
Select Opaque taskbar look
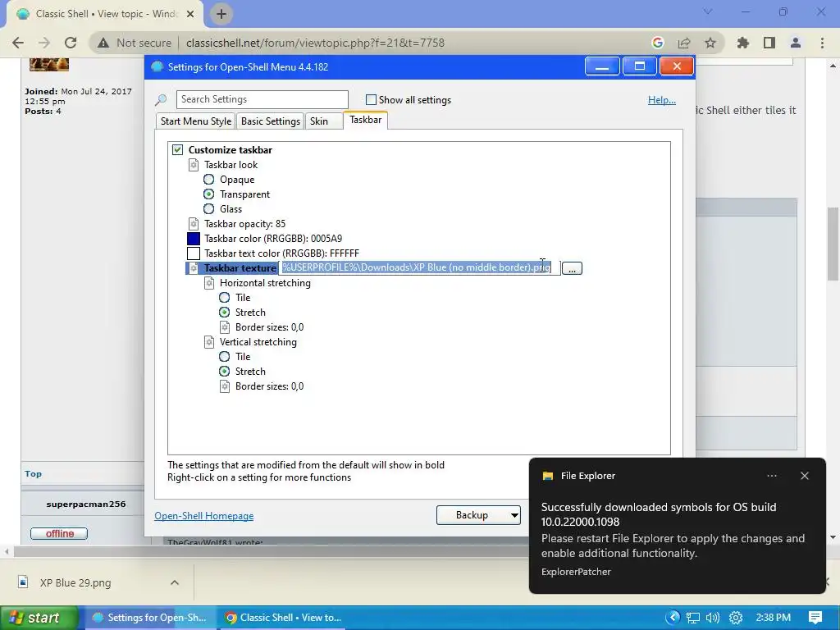[209, 180]
